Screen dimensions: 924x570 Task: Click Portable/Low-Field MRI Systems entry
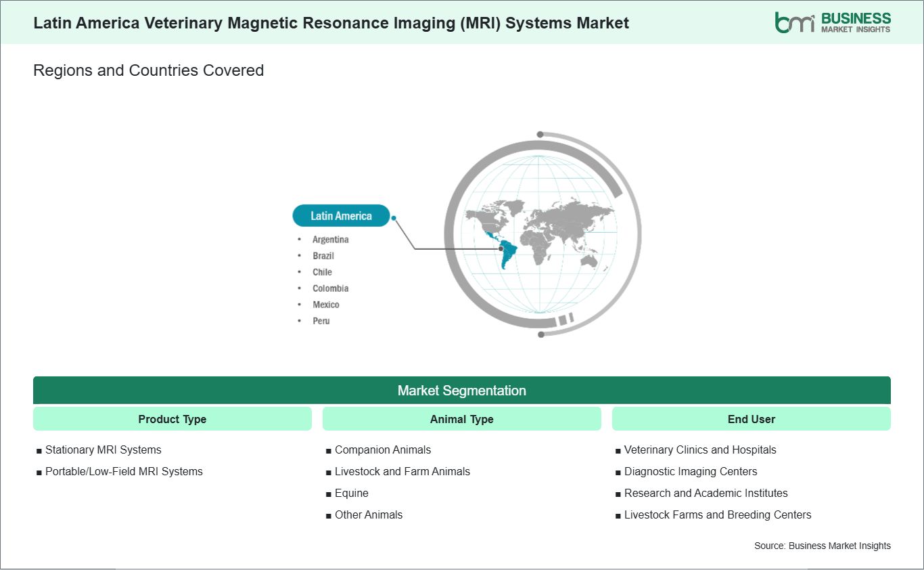124,471
